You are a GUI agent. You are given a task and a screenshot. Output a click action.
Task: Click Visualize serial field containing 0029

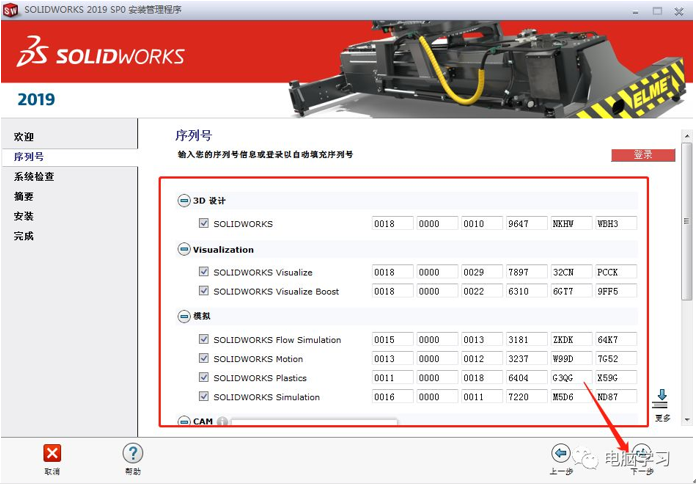pyautogui.click(x=482, y=272)
